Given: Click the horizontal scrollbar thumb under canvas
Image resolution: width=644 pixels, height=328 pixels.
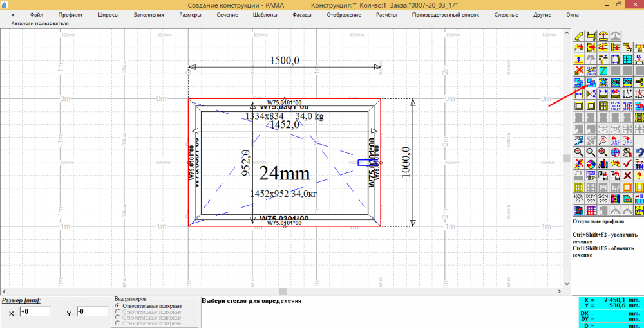Looking at the screenshot, I should 283,291.
